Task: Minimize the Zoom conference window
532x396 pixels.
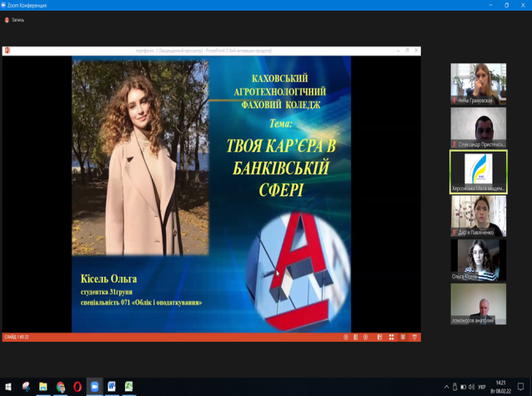Action: (x=490, y=5)
